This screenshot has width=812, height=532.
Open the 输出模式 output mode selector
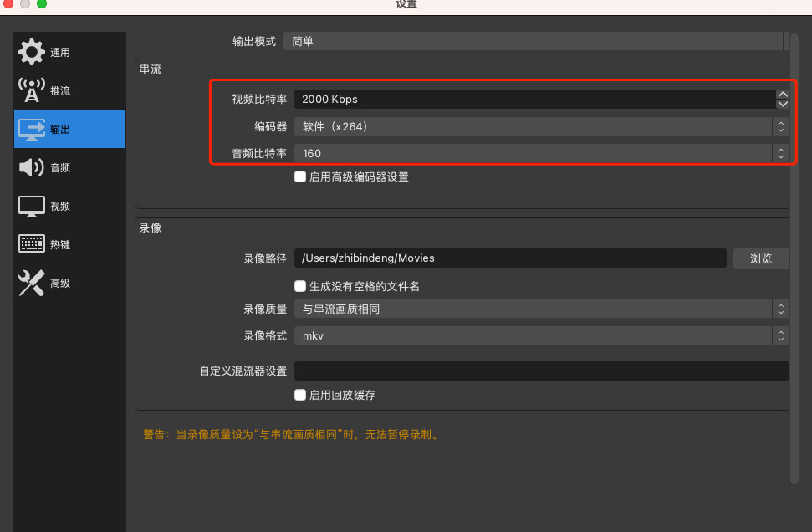point(535,41)
